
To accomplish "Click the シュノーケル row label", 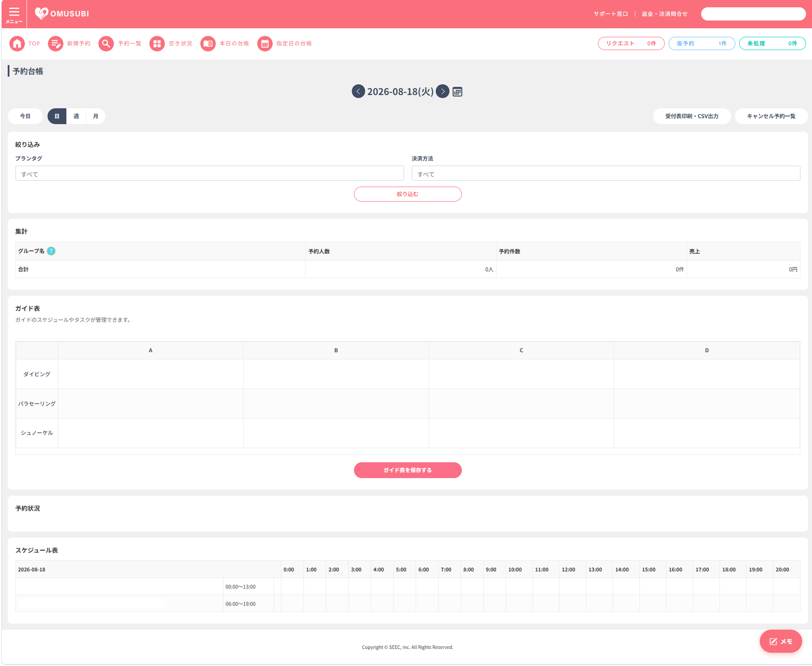I will (x=37, y=433).
